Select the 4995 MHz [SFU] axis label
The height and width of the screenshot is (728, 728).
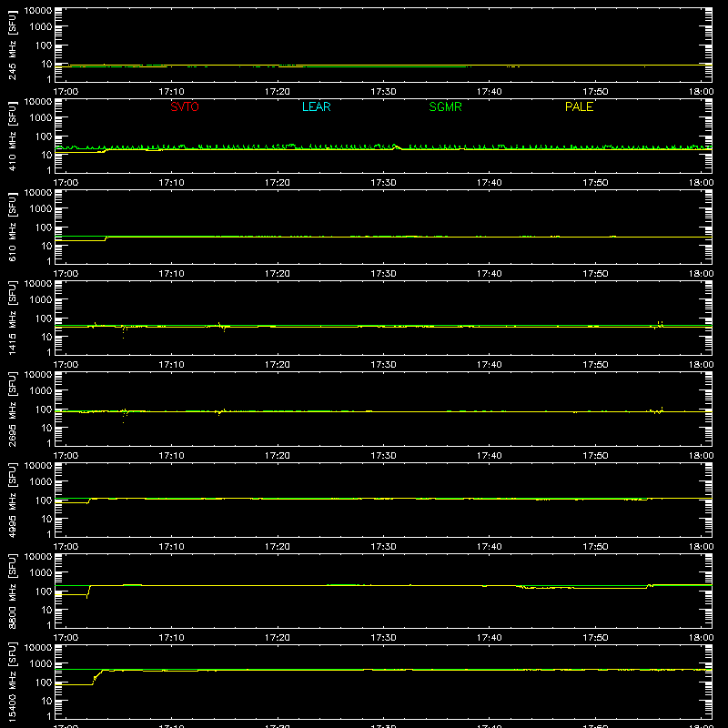tap(13, 500)
